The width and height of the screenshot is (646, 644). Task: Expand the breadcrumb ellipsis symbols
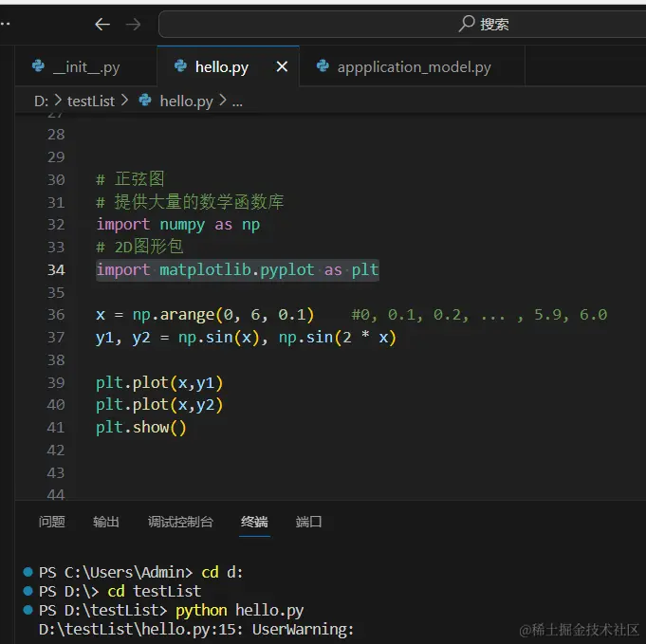pos(237,101)
